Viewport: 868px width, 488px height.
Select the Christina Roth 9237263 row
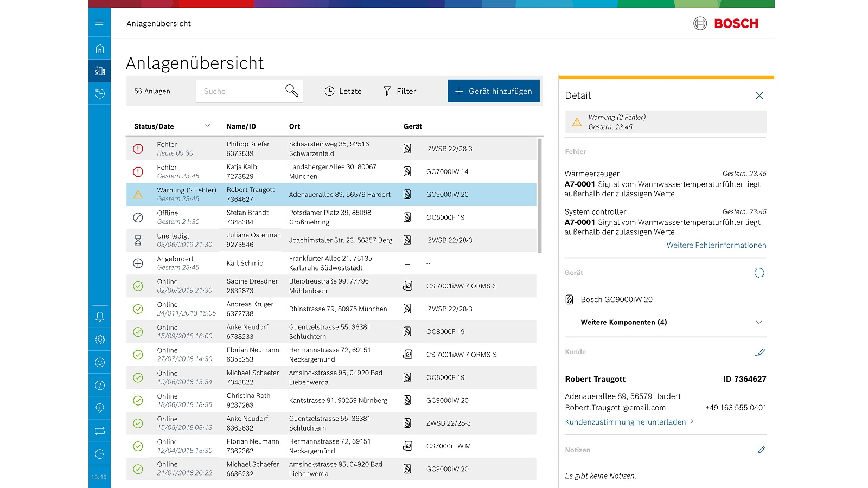331,400
